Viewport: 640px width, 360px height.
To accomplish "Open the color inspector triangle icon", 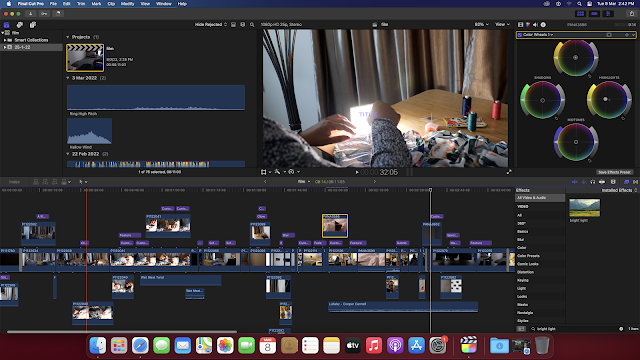I will pyautogui.click(x=528, y=25).
